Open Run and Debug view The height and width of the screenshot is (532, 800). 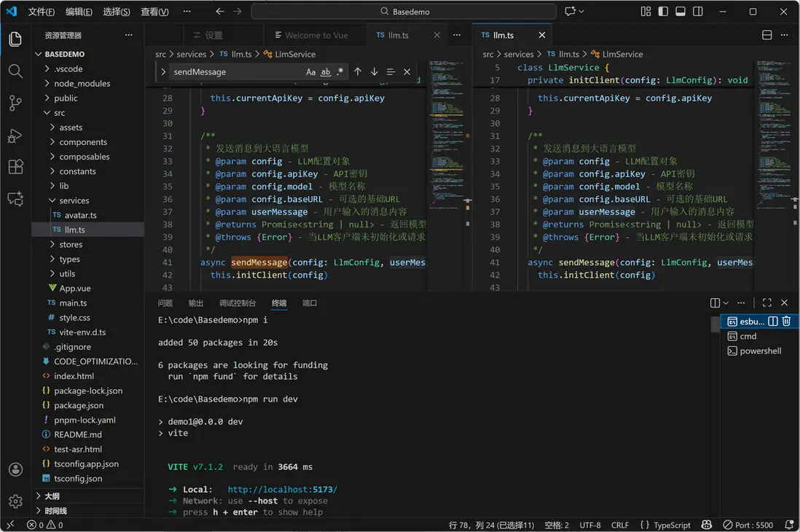tap(15, 136)
